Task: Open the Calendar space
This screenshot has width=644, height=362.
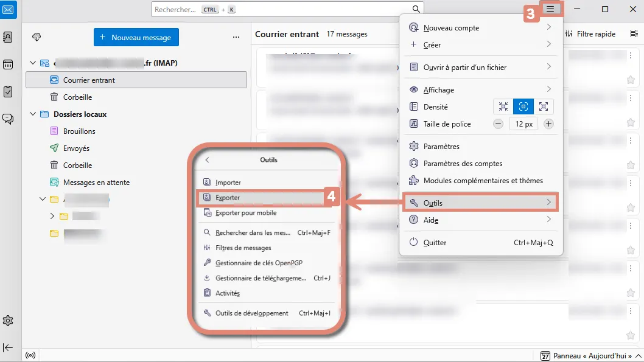Action: [8, 64]
